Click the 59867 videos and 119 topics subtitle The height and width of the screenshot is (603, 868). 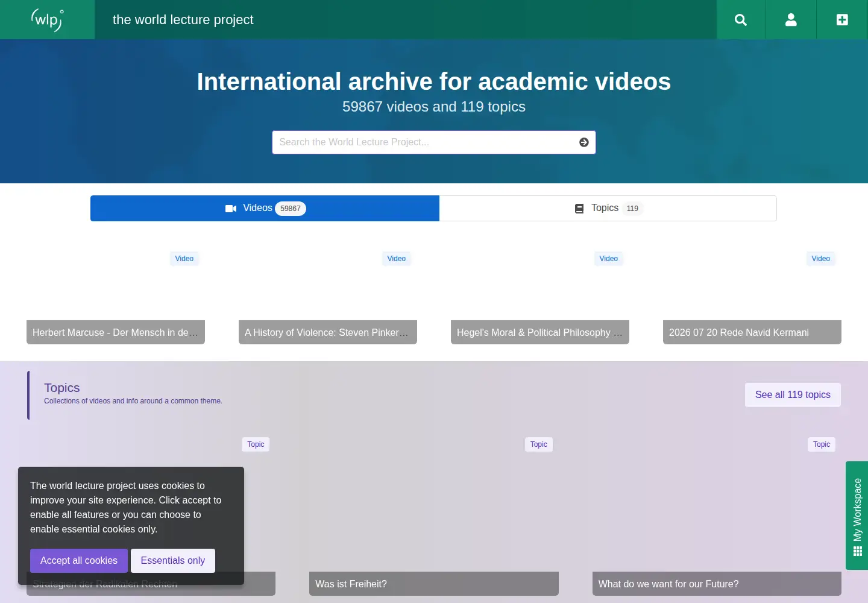(x=434, y=107)
